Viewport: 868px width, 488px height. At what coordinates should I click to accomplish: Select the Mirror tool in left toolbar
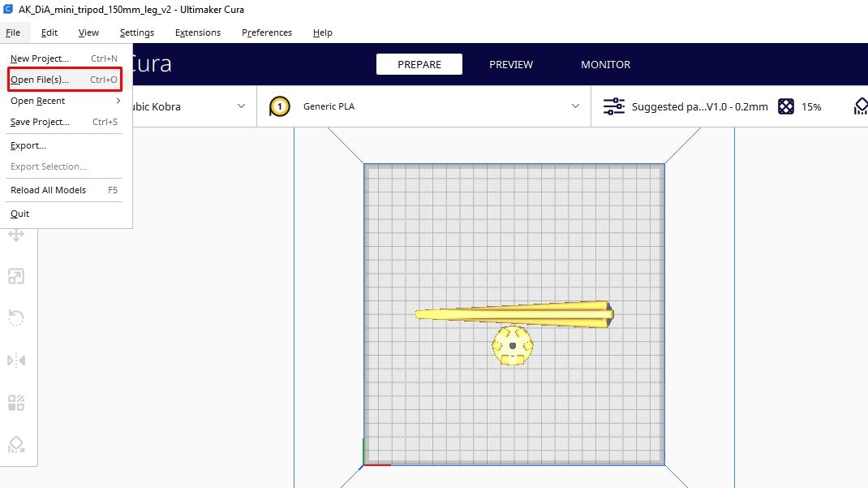[16, 361]
